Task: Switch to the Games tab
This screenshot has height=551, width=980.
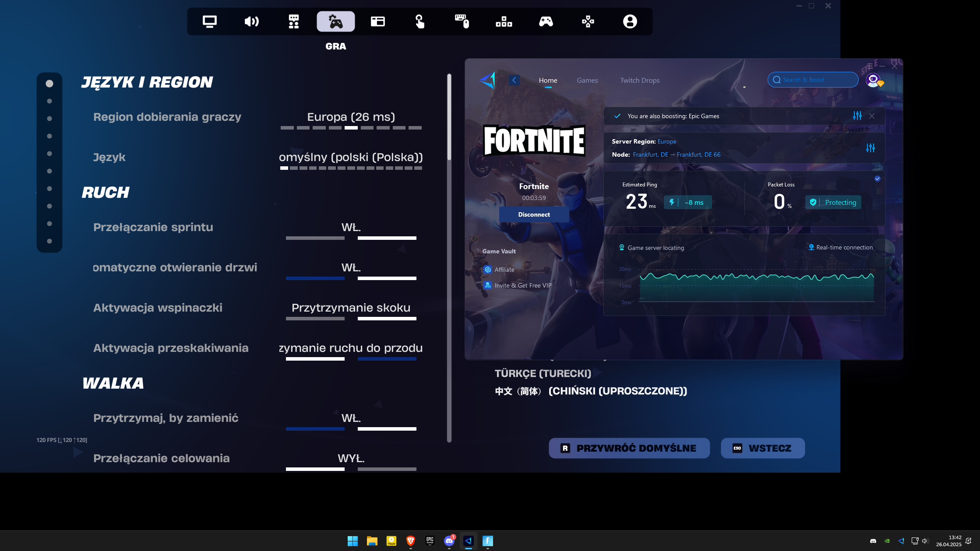Action: (x=587, y=81)
